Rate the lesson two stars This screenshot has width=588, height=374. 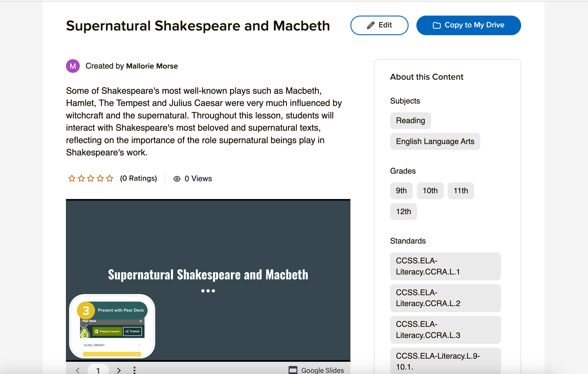[81, 179]
